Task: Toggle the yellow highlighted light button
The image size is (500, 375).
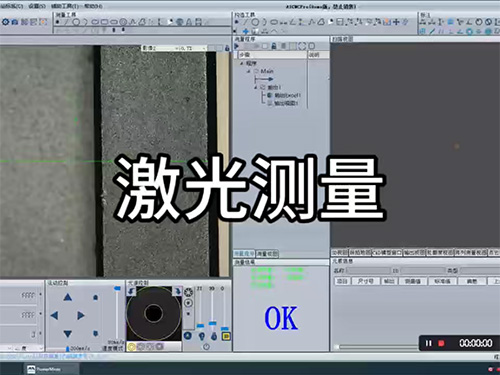Action: pos(226,336)
